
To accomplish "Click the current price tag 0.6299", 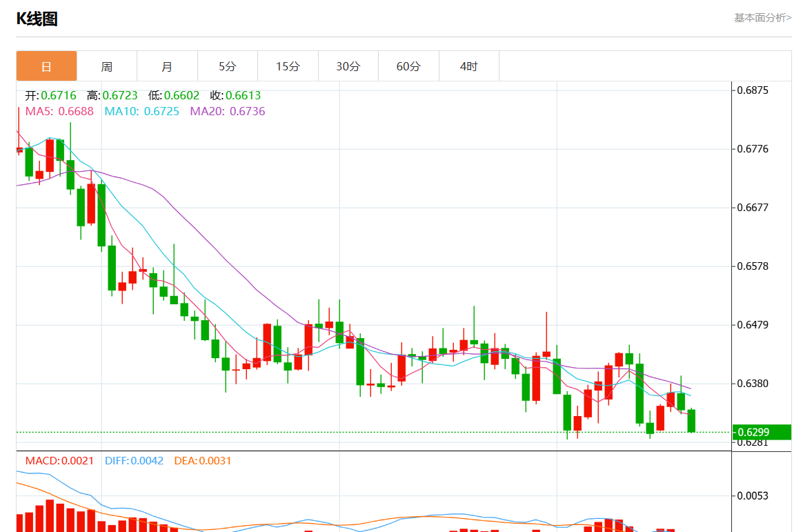I will coord(762,432).
